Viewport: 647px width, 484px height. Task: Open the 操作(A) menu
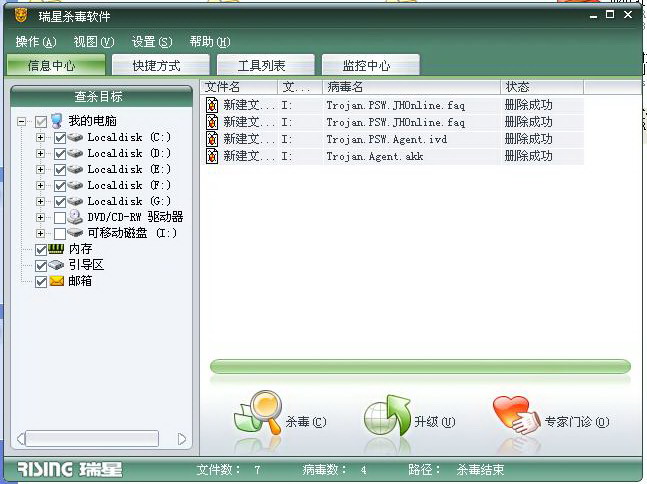(x=35, y=41)
